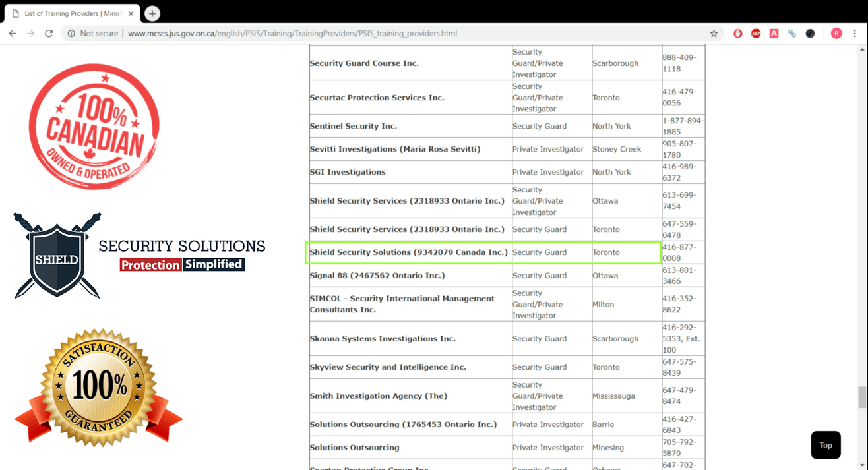
Task: Open the Chrome profile avatar
Action: 836,34
